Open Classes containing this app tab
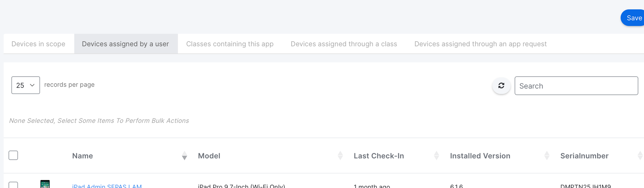Image resolution: width=644 pixels, height=188 pixels. (x=230, y=44)
